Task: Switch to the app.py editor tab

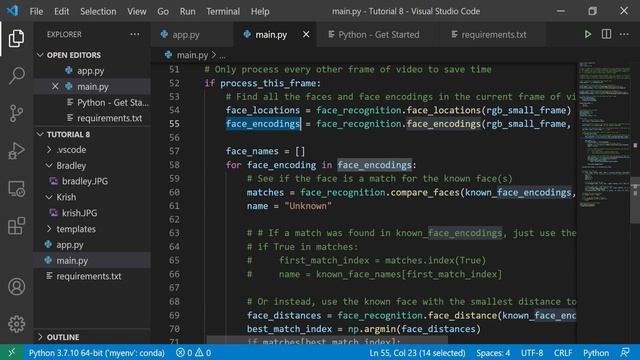Action: tap(192, 34)
